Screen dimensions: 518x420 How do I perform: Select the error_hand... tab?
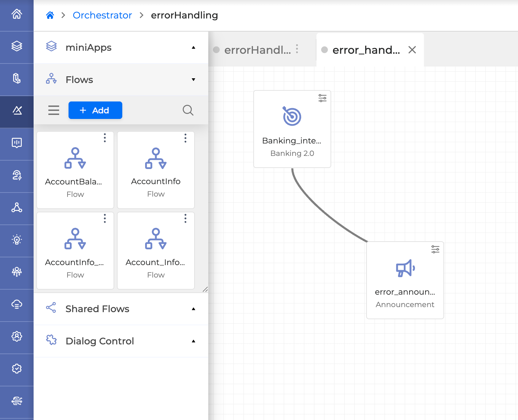[365, 50]
